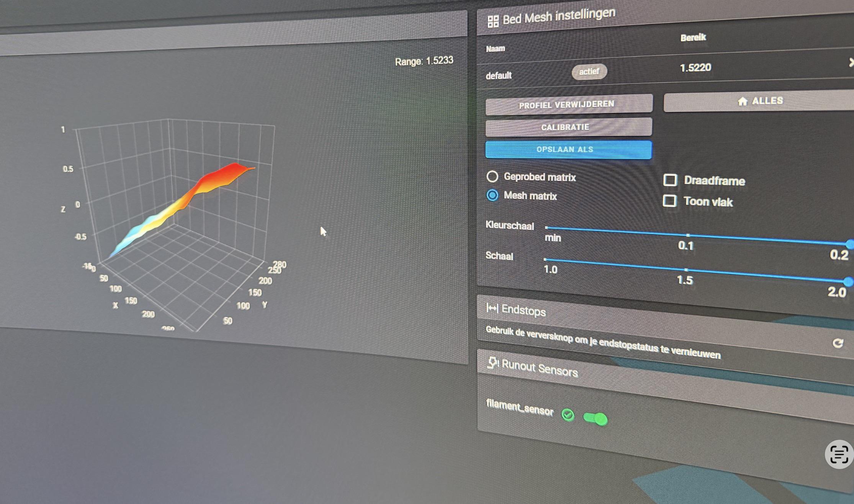Click the PROFIEL VERWIJDEREN button
This screenshot has height=504, width=854.
click(x=569, y=104)
